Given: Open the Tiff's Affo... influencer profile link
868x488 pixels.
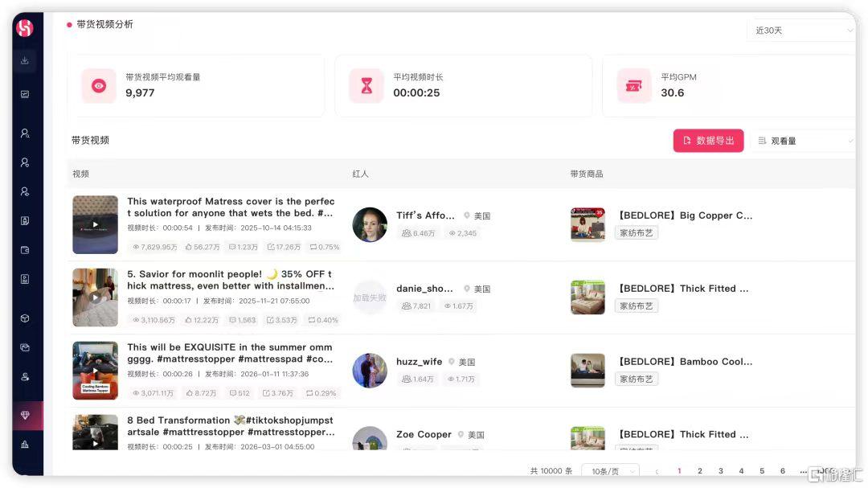Looking at the screenshot, I should 425,215.
